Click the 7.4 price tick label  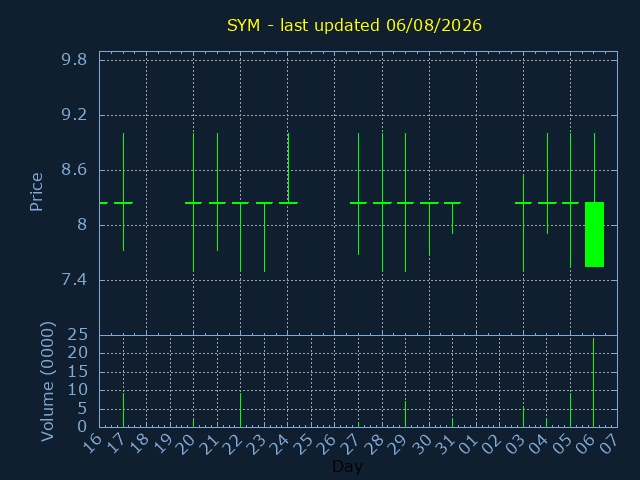[74, 280]
